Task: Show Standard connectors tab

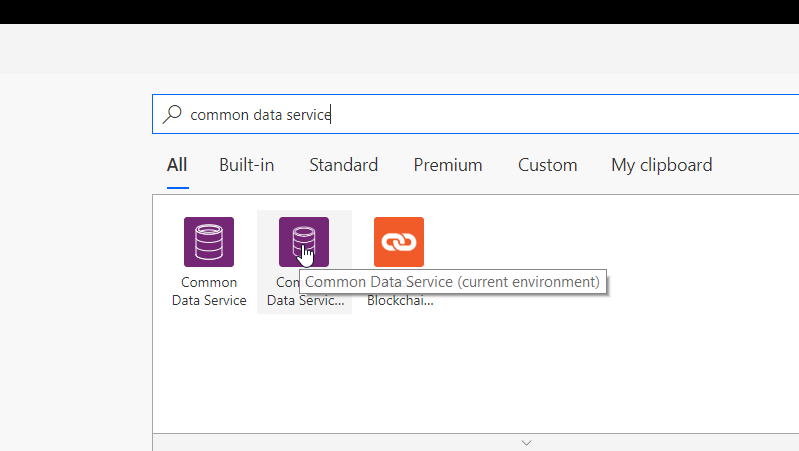Action: (343, 165)
